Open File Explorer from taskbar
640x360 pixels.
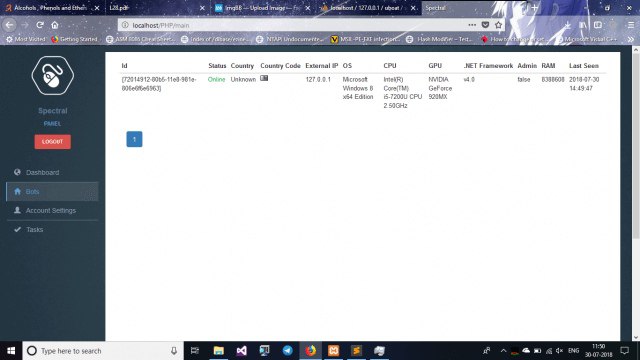(219, 351)
